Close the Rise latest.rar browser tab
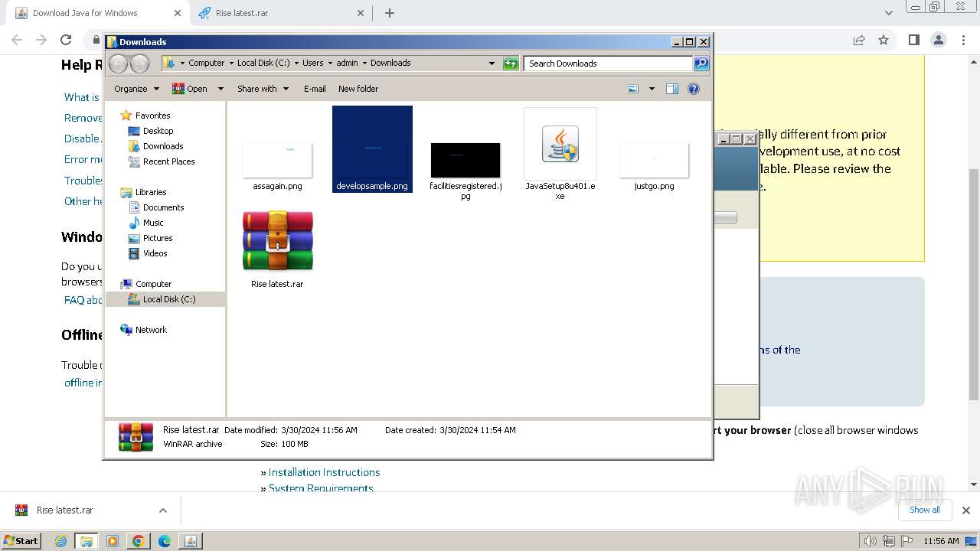 click(x=361, y=13)
